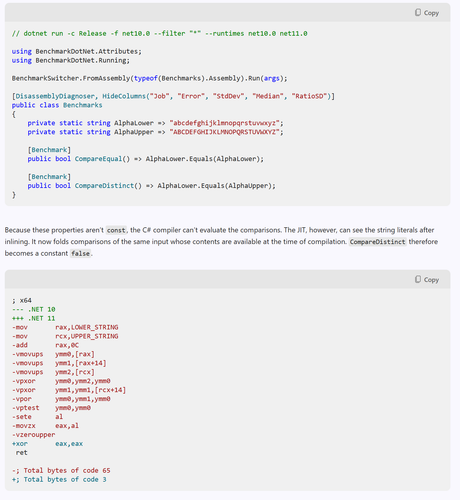Image resolution: width=460 pixels, height=500 pixels.
Task: Click the AlphaUpper string property line
Action: (x=155, y=132)
